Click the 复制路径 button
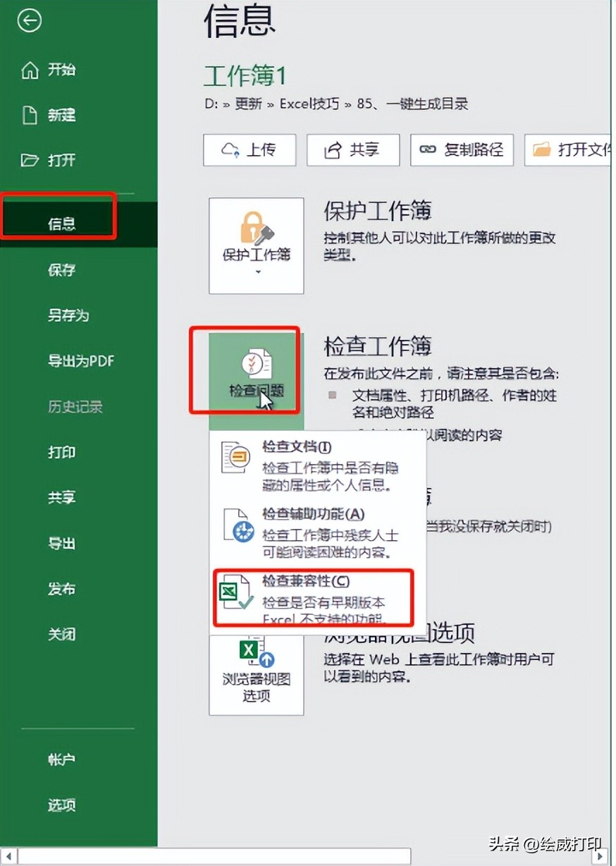 pyautogui.click(x=462, y=150)
